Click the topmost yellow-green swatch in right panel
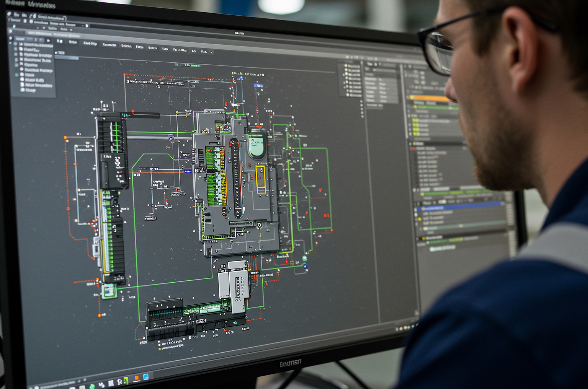This screenshot has width=588, height=389. (x=415, y=120)
